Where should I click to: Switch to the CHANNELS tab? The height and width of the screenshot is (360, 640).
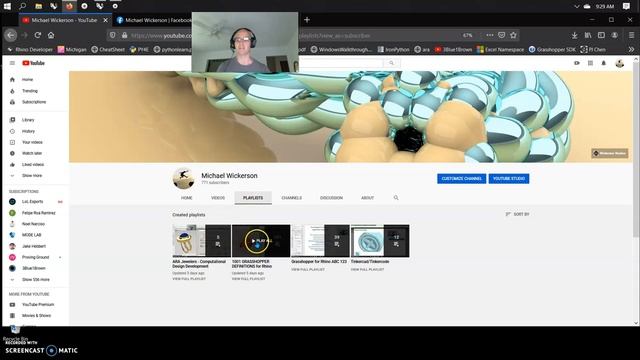point(291,198)
